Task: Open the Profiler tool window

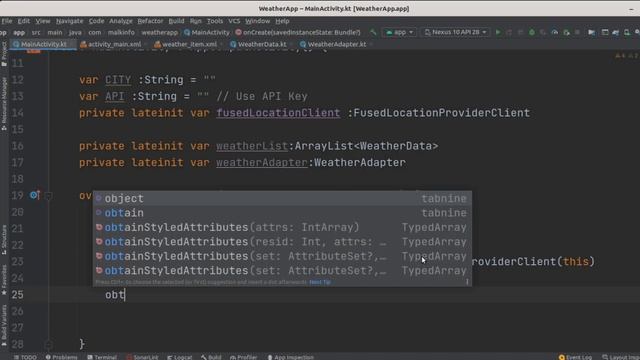Action: (243, 357)
